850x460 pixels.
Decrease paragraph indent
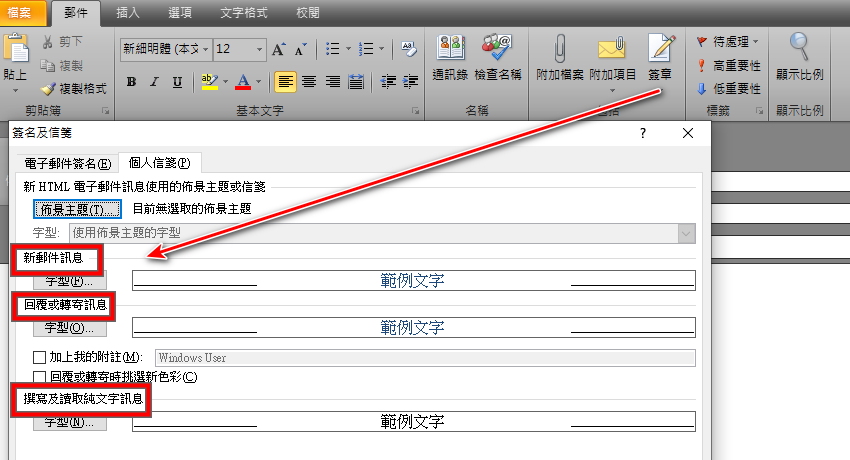coord(388,82)
